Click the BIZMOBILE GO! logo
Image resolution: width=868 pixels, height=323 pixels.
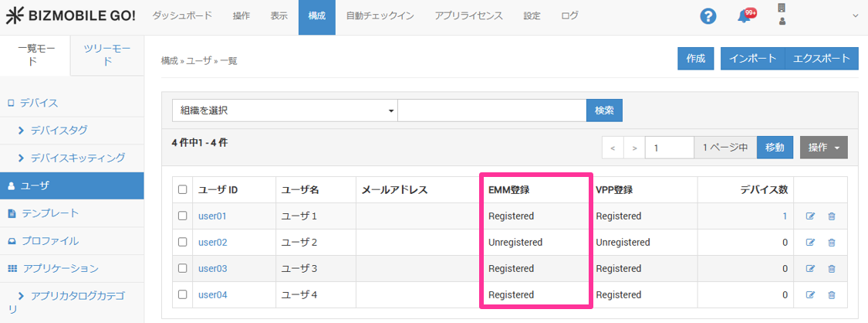pos(71,15)
